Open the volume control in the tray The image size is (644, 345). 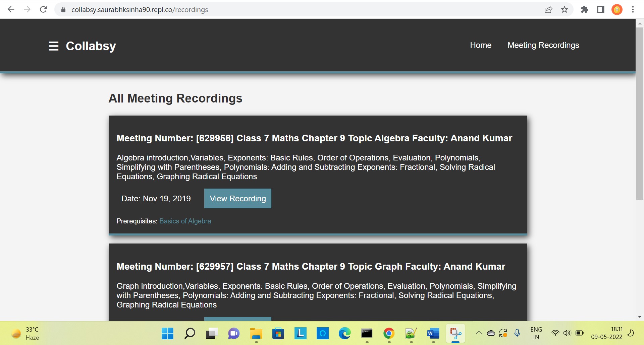coord(567,333)
